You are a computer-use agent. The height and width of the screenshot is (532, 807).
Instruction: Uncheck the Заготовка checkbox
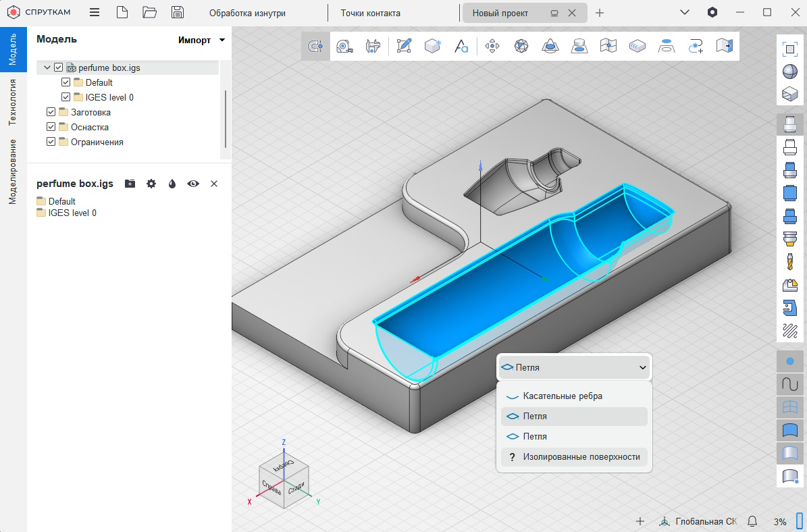coord(51,112)
